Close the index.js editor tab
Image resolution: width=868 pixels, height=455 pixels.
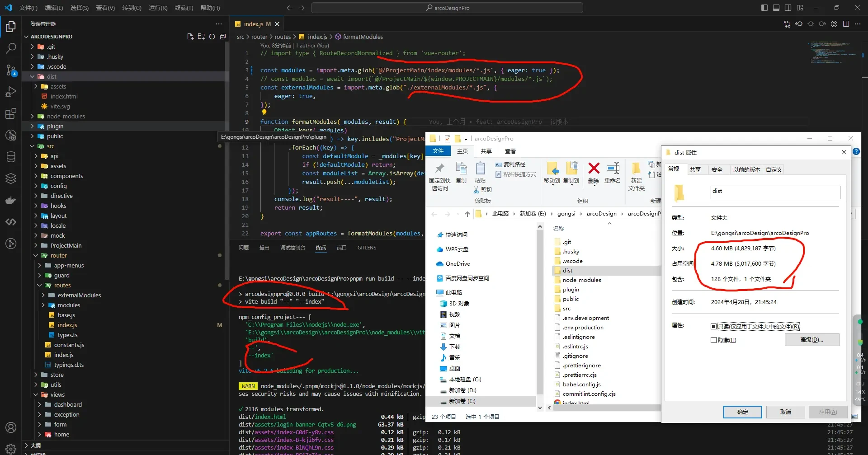click(277, 24)
